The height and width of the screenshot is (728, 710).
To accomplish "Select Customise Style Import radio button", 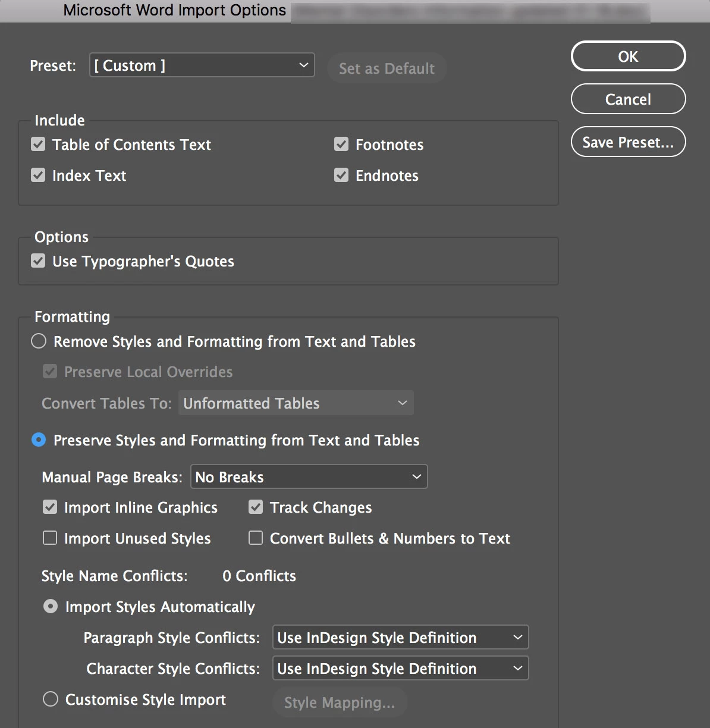I will tap(51, 699).
